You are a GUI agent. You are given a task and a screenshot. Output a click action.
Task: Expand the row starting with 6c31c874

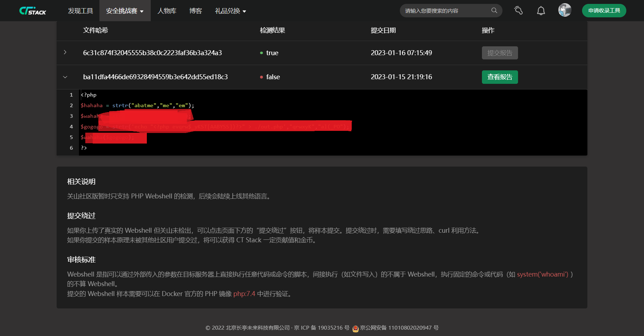click(x=65, y=52)
